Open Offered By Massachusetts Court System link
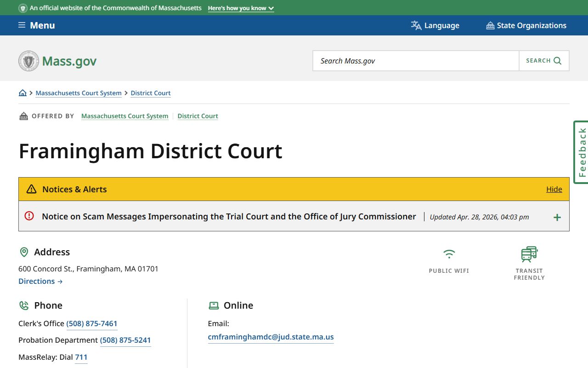588x368 pixels. pos(124,116)
